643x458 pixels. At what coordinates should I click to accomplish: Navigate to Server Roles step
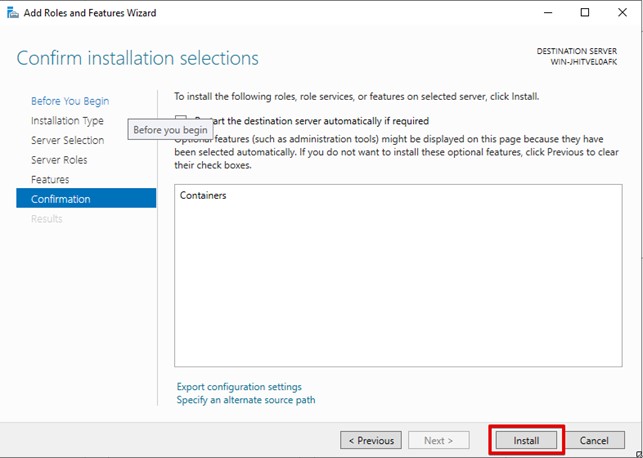coord(59,160)
